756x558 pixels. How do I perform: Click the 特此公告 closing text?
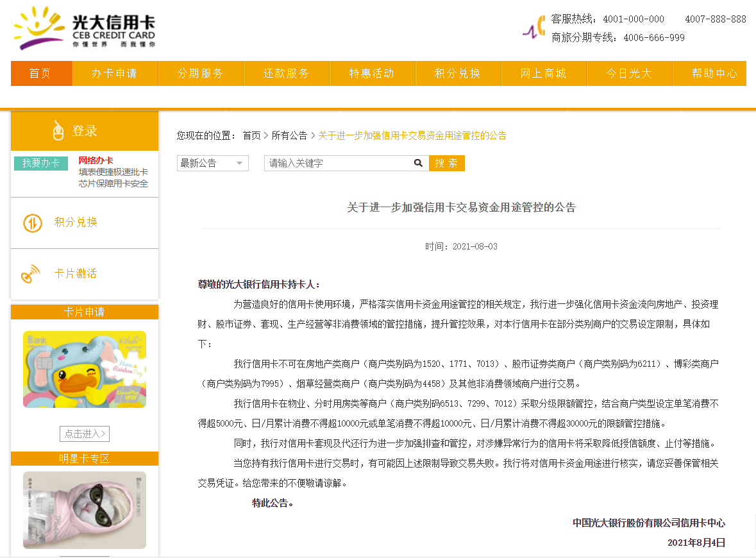tap(273, 503)
